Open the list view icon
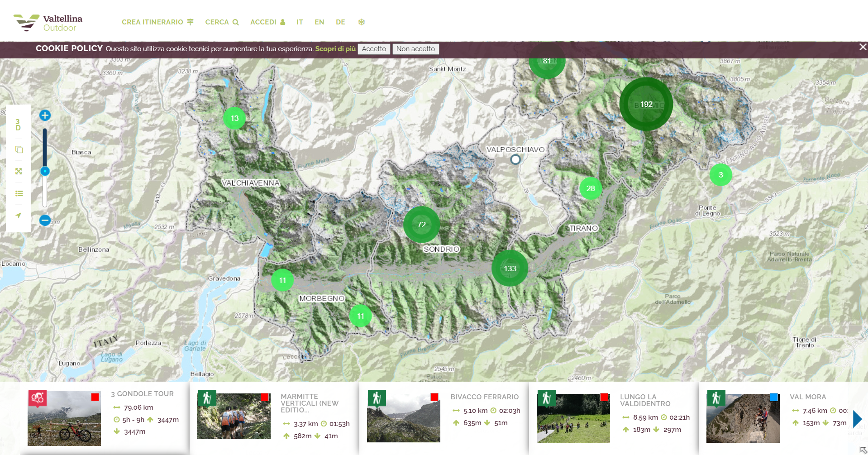Image resolution: width=868 pixels, height=455 pixels. tap(19, 193)
